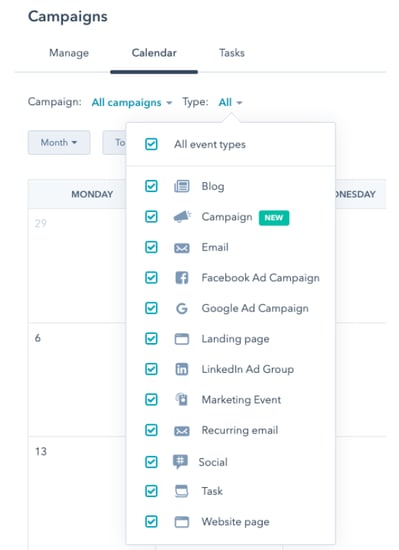Click the Google G icon
Viewport: 399px width, 550px height.
[x=182, y=309]
